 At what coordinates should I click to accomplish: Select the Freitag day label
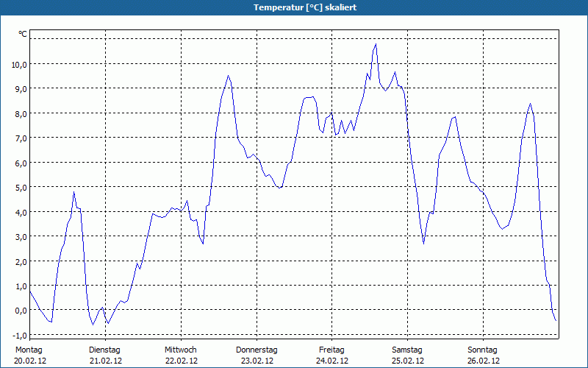[331, 350]
